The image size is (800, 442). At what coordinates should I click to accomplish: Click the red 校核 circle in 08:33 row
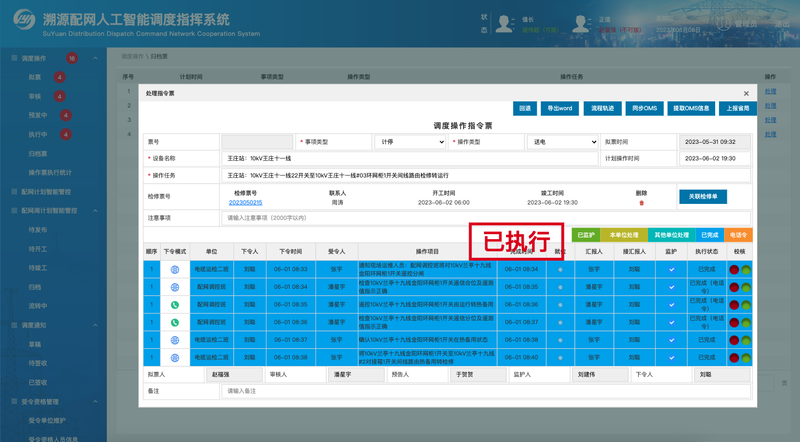(x=734, y=270)
